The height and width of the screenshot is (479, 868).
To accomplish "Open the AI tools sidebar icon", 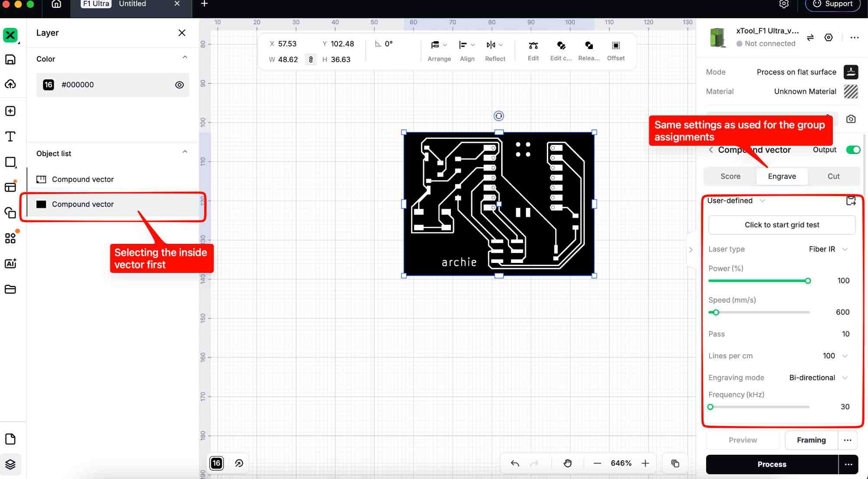I will (x=10, y=263).
